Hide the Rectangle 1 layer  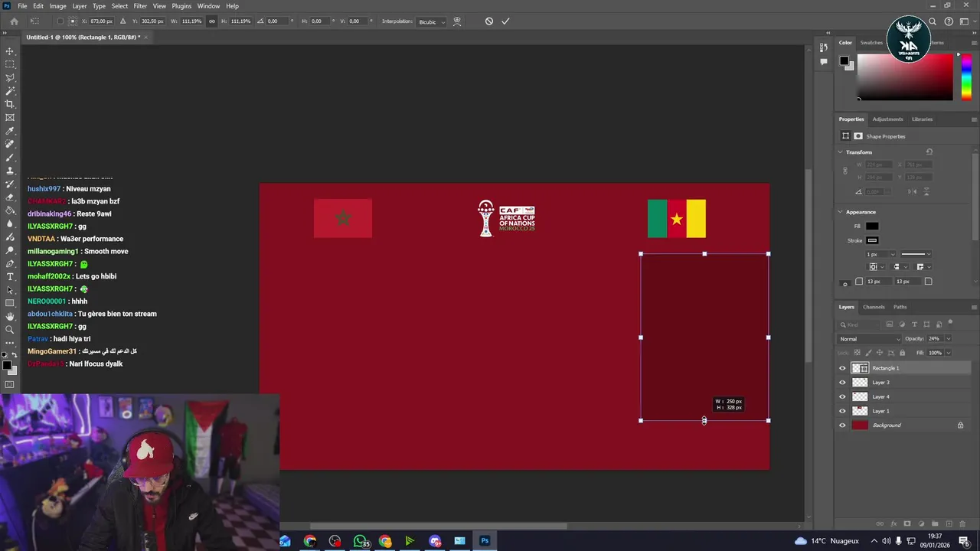point(842,368)
